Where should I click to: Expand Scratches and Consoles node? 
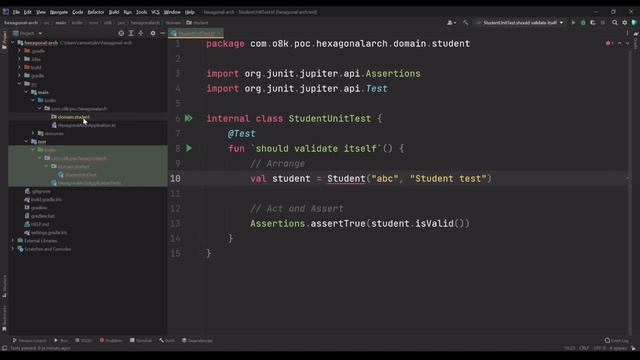click(x=13, y=249)
